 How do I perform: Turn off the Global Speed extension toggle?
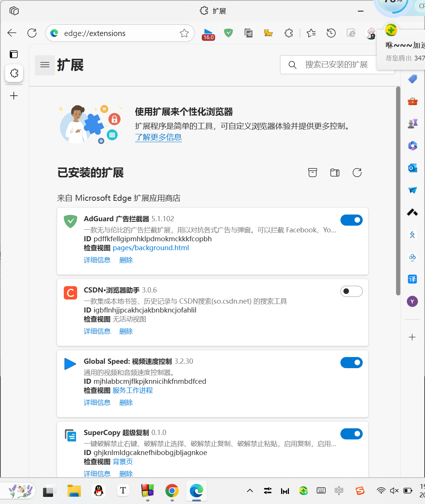pos(351,363)
